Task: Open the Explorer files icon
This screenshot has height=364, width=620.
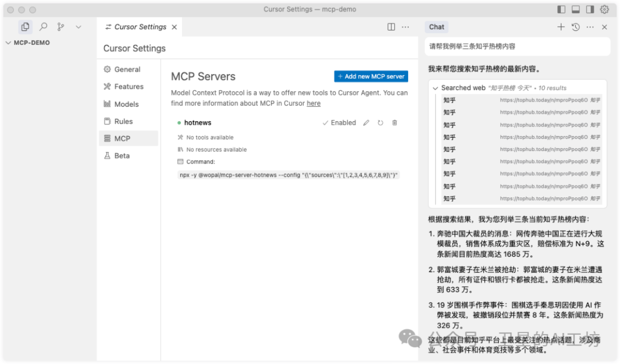Action: (25, 27)
